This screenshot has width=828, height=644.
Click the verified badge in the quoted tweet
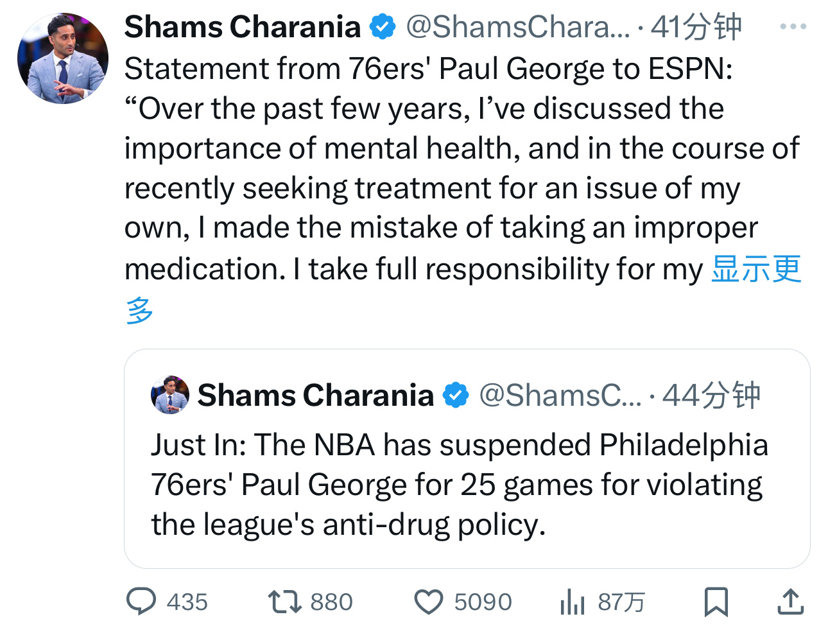click(x=456, y=394)
